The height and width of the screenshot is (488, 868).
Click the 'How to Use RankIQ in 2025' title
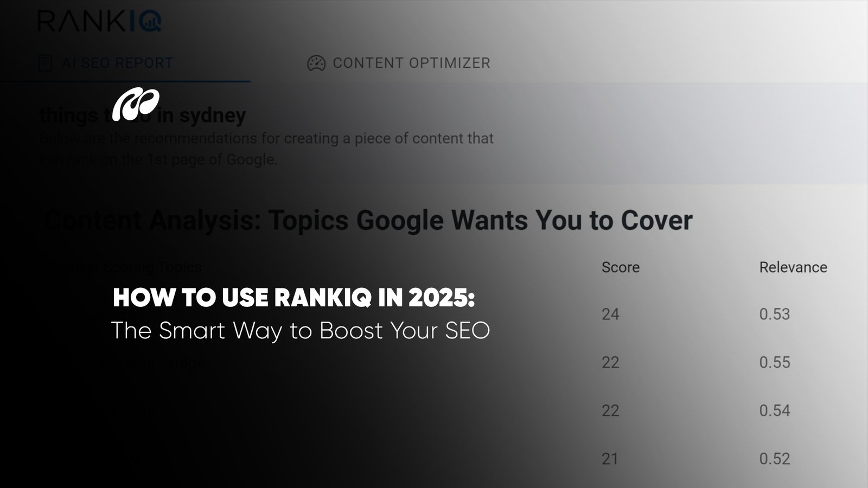coord(293,298)
